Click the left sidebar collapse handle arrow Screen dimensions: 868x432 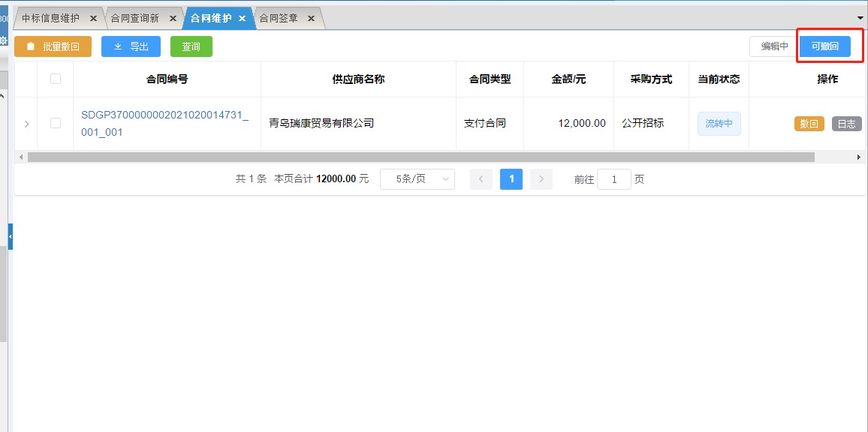[x=10, y=237]
